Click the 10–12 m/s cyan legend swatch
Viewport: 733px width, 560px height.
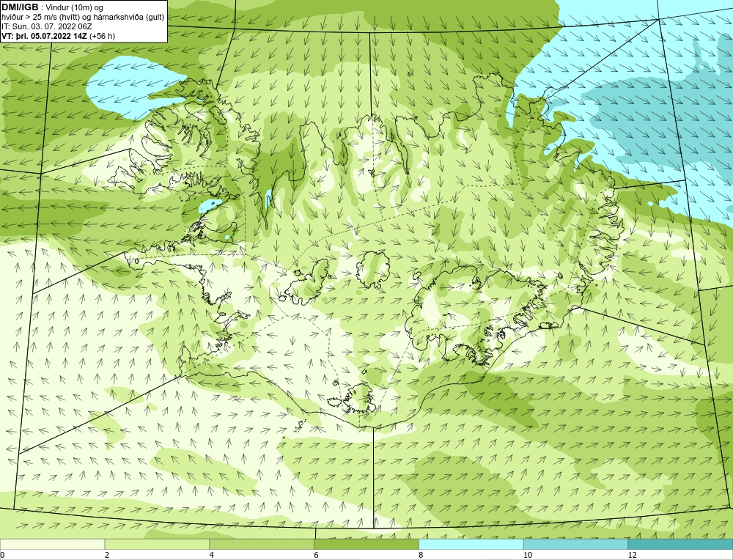[576, 544]
